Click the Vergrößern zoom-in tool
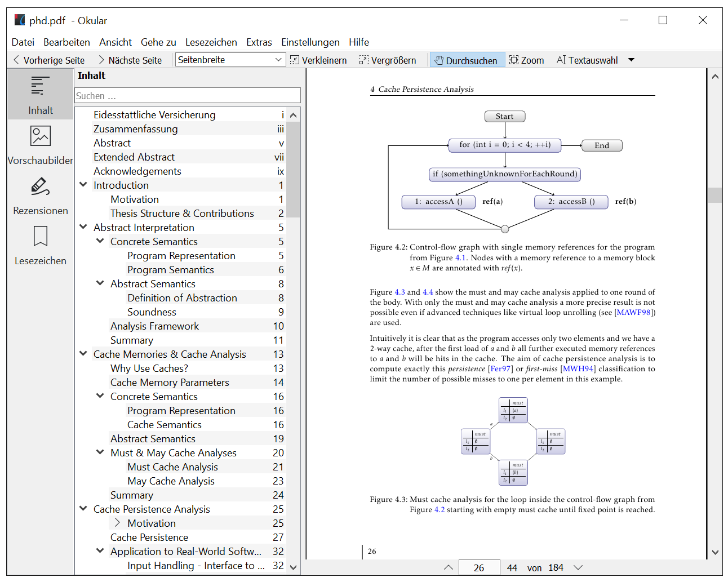This screenshot has width=728, height=582. (x=388, y=60)
